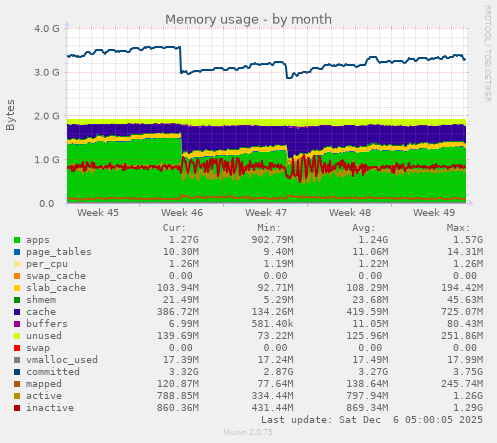
Task: Click the 'mapped' legend label
Action: point(44,384)
